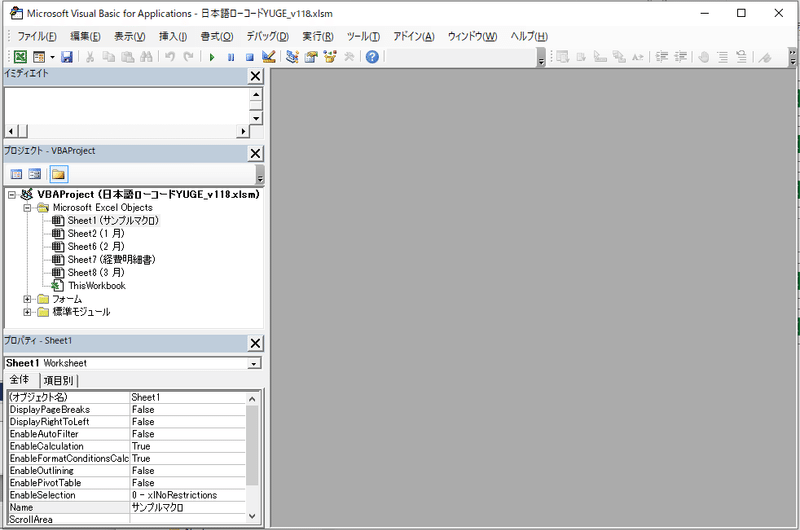Image resolution: width=800 pixels, height=530 pixels.
Task: Click the Redo arrow icon
Action: coord(188,57)
